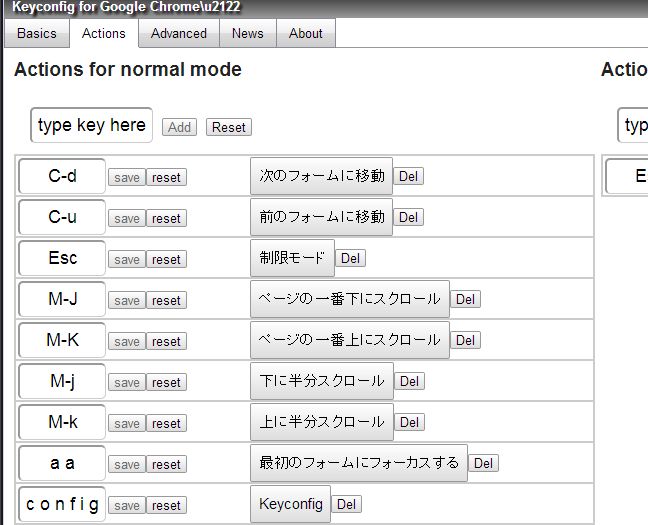This screenshot has width=648, height=525.
Task: Open the Advanced tab
Action: point(179,33)
